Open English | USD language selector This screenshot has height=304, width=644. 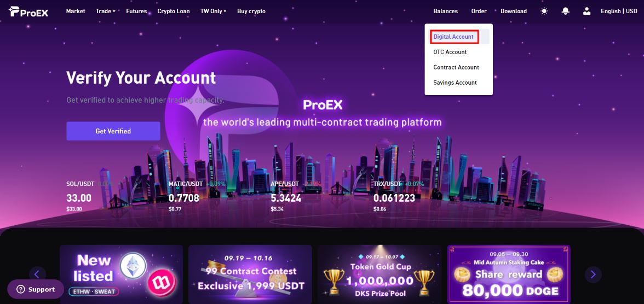point(619,11)
